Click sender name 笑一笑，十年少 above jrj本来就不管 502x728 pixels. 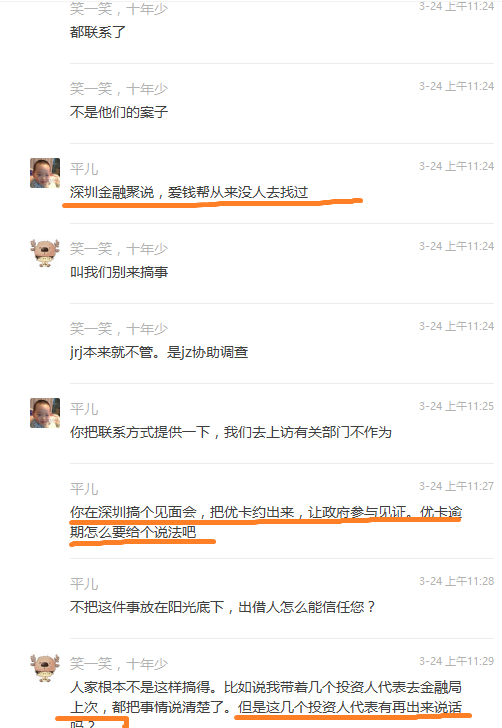(119, 329)
